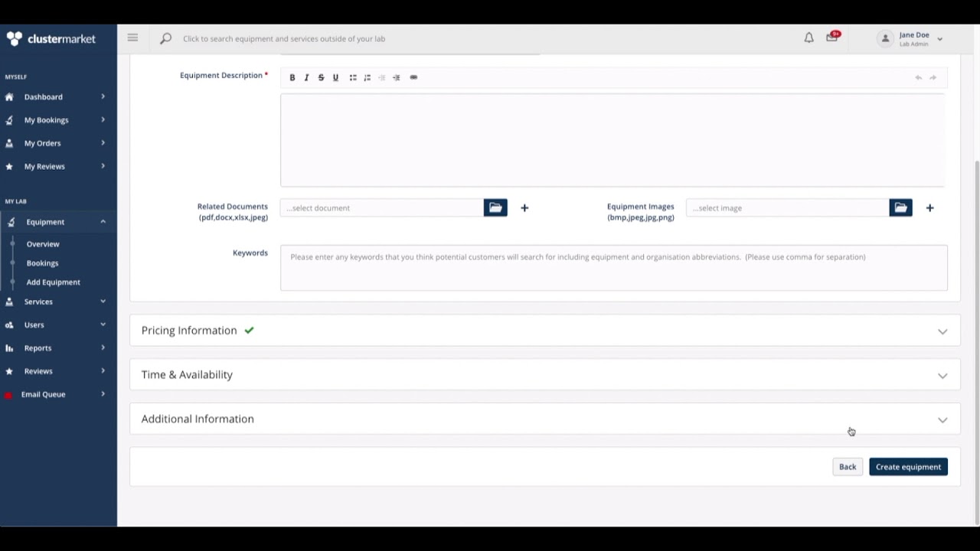Open Reviews under My Lab
This screenshot has height=551, width=980.
tap(58, 371)
